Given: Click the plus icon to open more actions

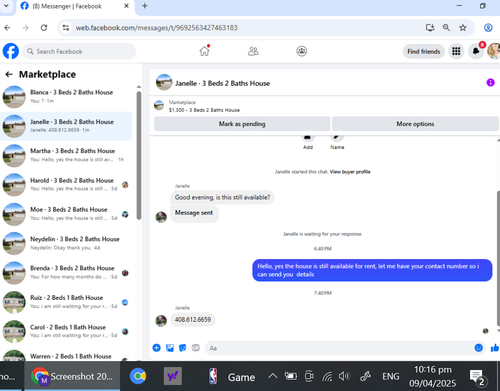Looking at the screenshot, I should 156,348.
